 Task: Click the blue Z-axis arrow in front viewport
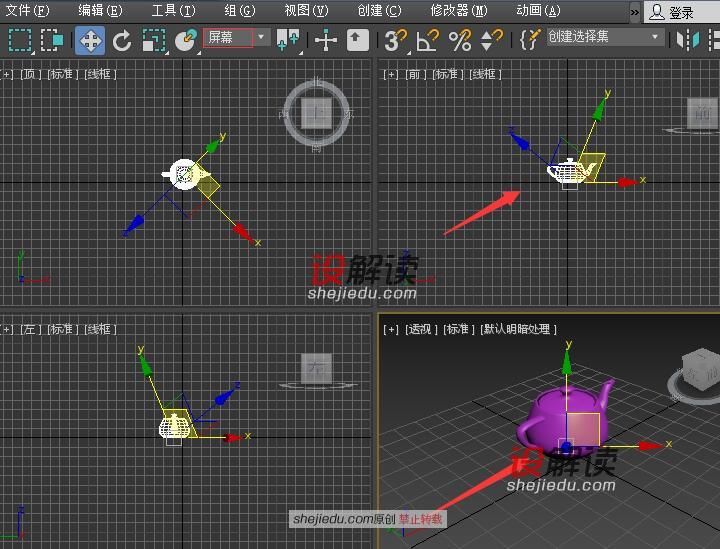[x=520, y=140]
